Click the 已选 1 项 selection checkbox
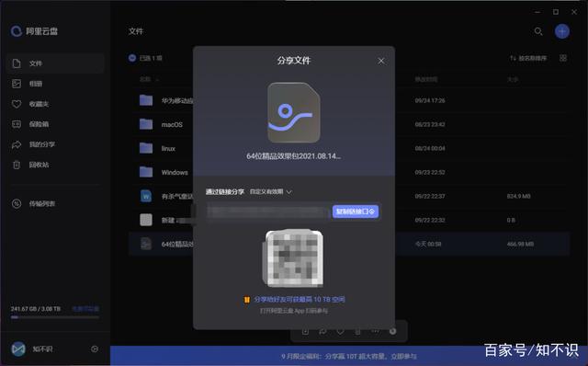This screenshot has height=366, width=588. (132, 58)
